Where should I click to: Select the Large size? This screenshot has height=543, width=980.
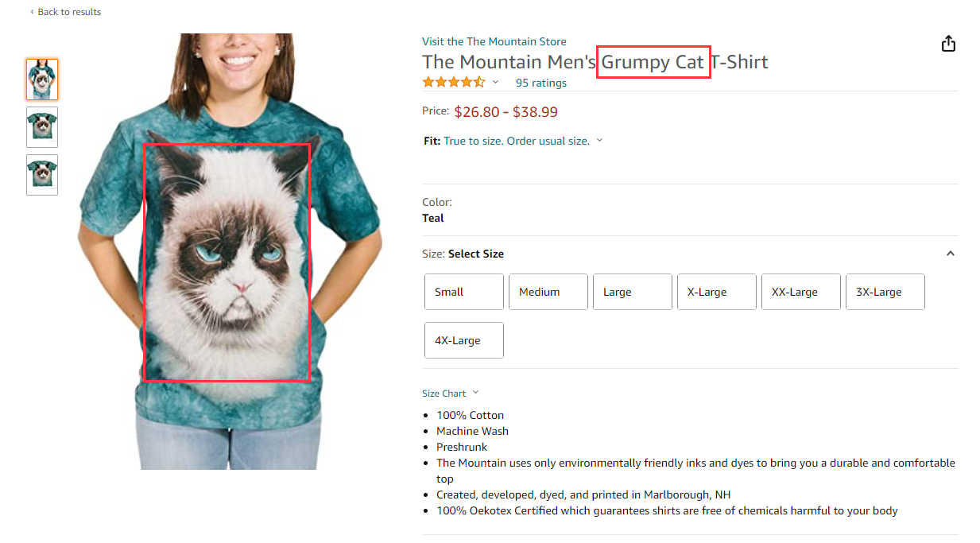(632, 292)
